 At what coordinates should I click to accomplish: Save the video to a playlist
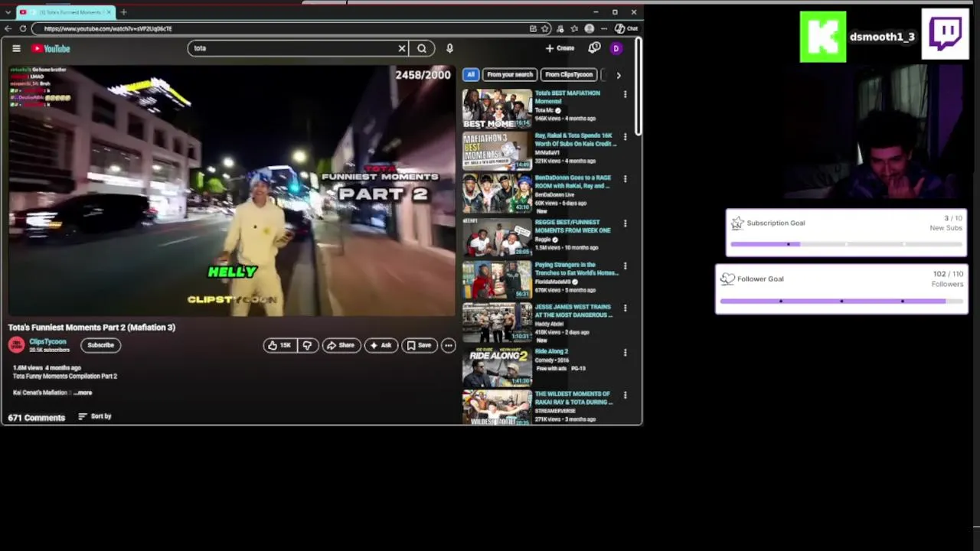(419, 345)
